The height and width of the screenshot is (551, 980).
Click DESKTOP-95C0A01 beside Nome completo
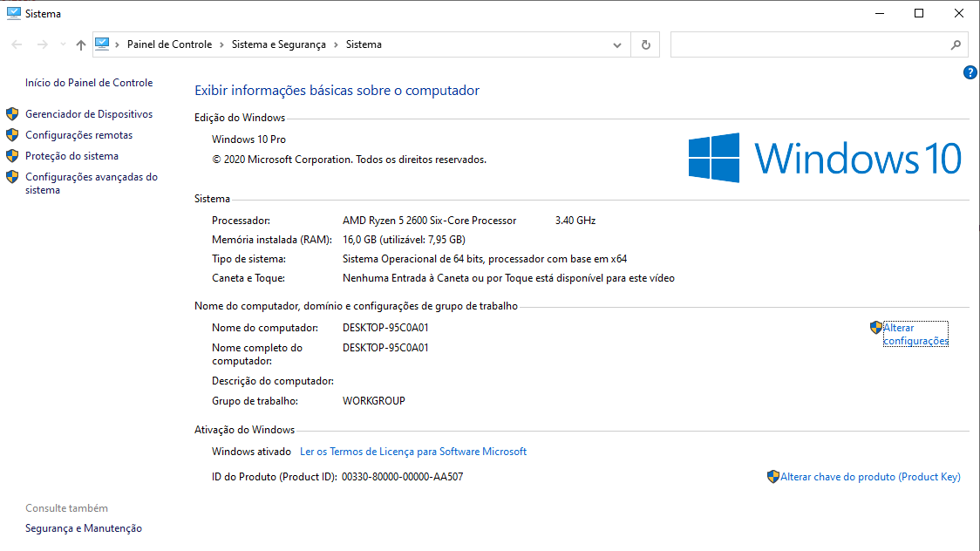pyautogui.click(x=385, y=347)
